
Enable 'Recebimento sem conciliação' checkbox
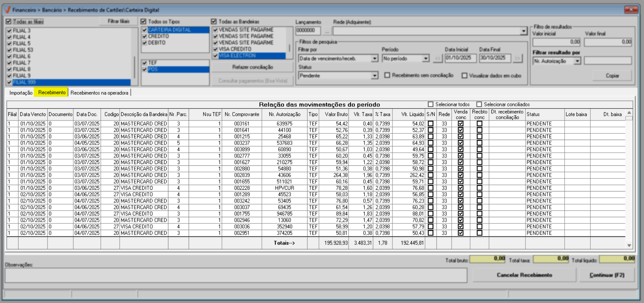pyautogui.click(x=387, y=75)
